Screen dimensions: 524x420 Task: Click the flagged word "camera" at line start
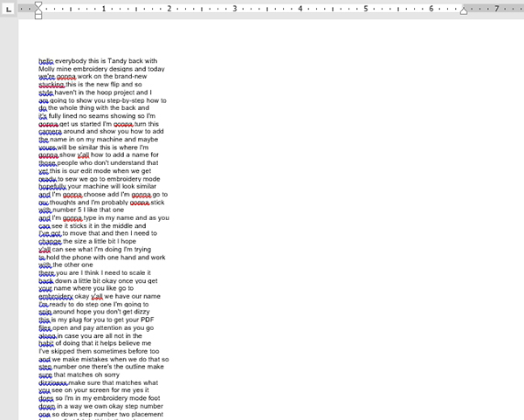(x=52, y=132)
